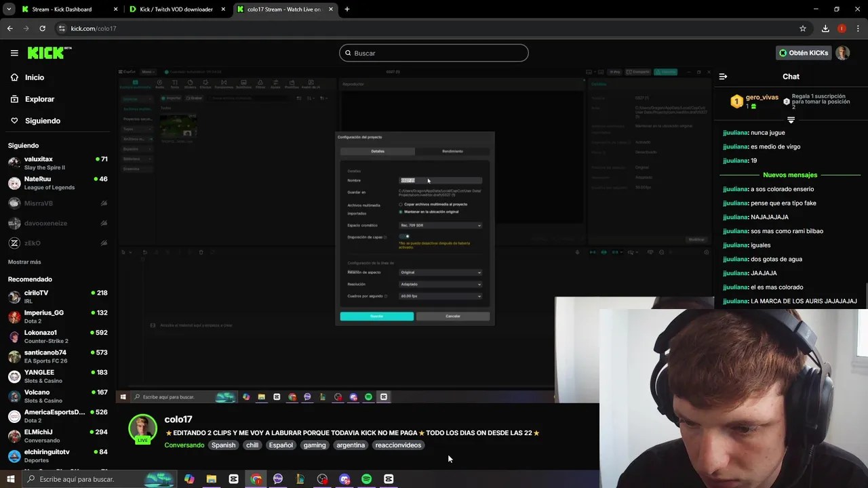The image size is (868, 488).
Task: Click the 'Obtén KICKs' button
Action: coord(804,53)
